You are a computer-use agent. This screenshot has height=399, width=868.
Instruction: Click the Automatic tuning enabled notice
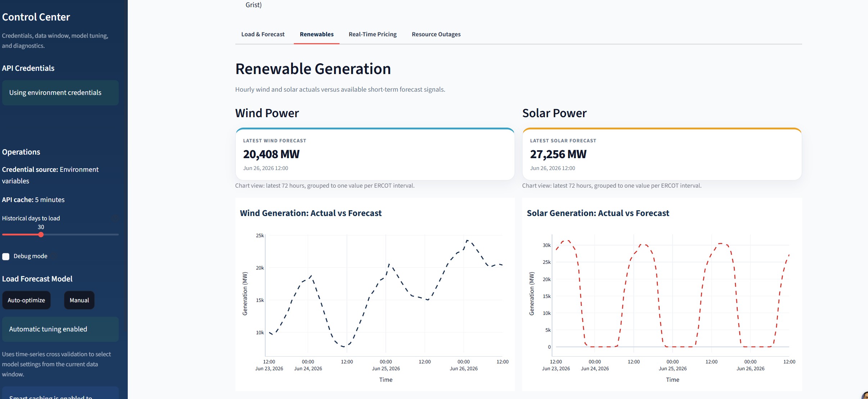60,329
